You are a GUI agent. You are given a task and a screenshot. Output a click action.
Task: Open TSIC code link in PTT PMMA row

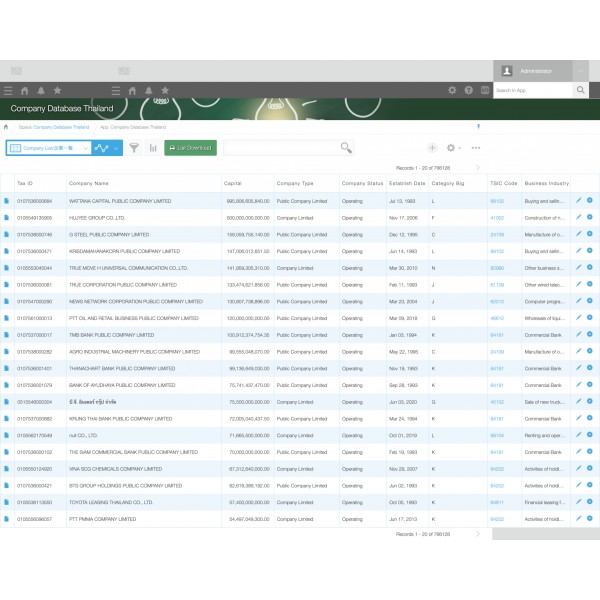(497, 519)
